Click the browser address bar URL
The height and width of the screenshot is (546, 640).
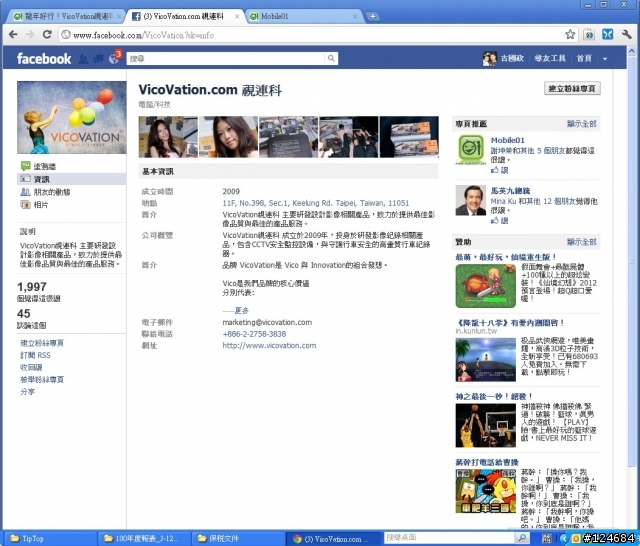pos(144,35)
